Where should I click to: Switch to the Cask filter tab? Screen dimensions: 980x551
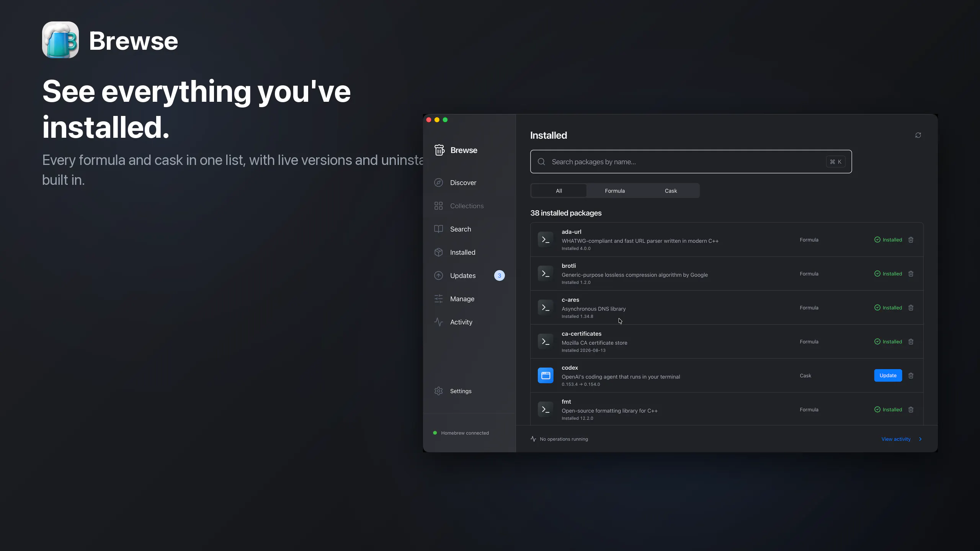[x=671, y=191]
